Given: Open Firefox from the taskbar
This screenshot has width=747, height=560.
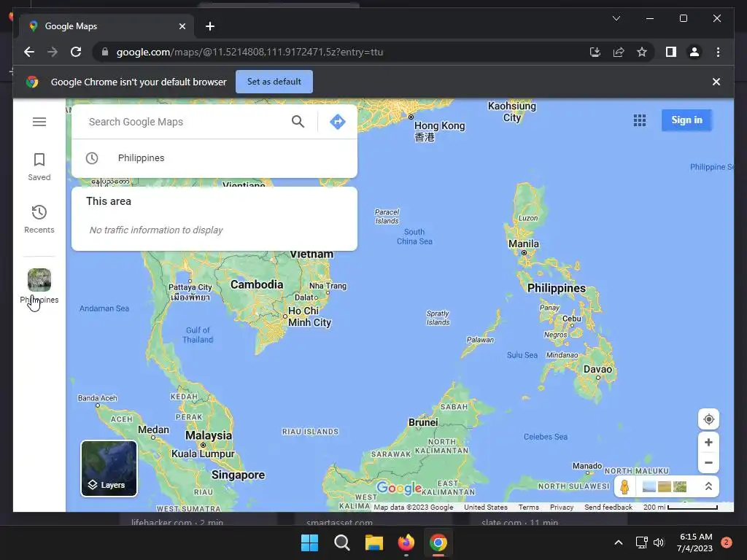Looking at the screenshot, I should click(406, 542).
